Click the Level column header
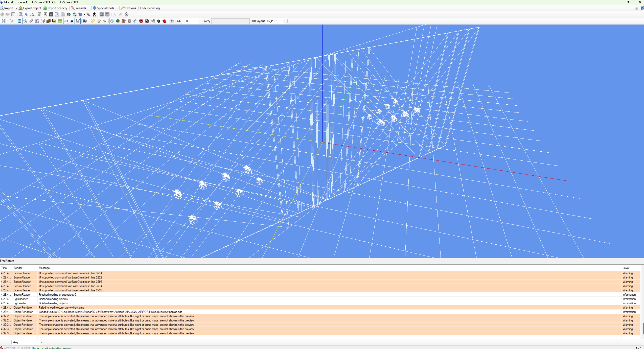The width and height of the screenshot is (644, 349). pyautogui.click(x=631, y=268)
